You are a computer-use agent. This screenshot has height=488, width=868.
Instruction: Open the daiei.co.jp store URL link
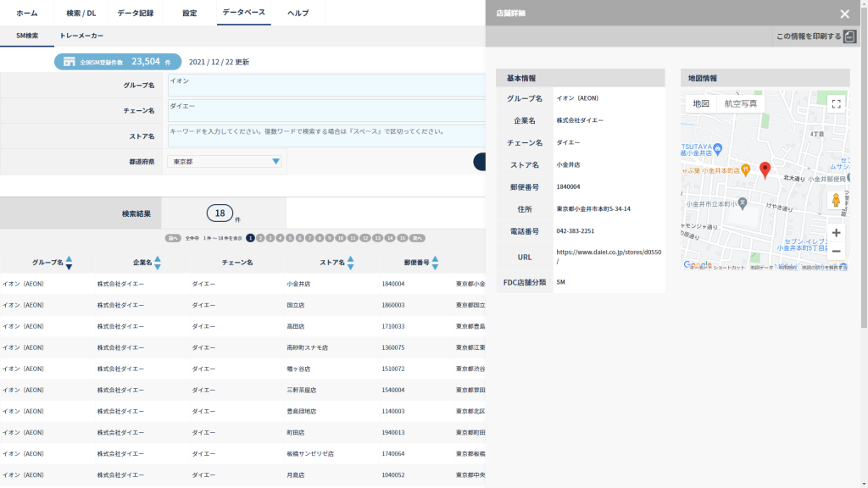(x=609, y=256)
